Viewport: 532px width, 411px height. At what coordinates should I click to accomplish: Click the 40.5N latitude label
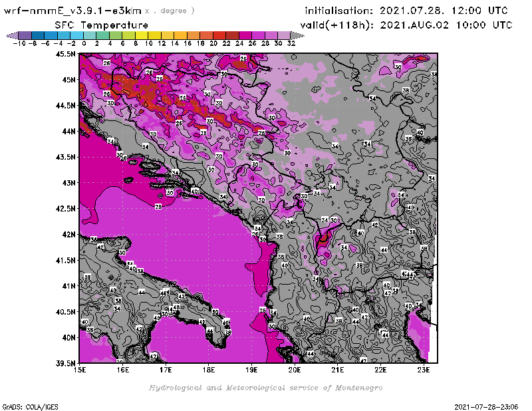click(x=66, y=312)
